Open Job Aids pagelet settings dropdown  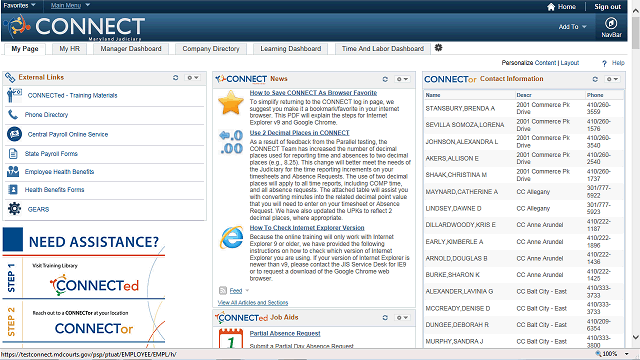coord(402,318)
